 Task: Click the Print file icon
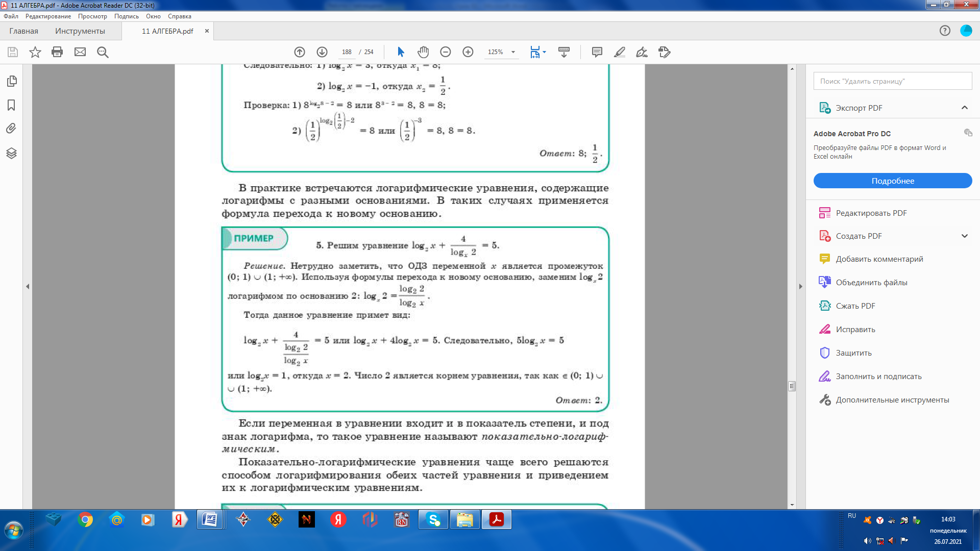point(57,52)
